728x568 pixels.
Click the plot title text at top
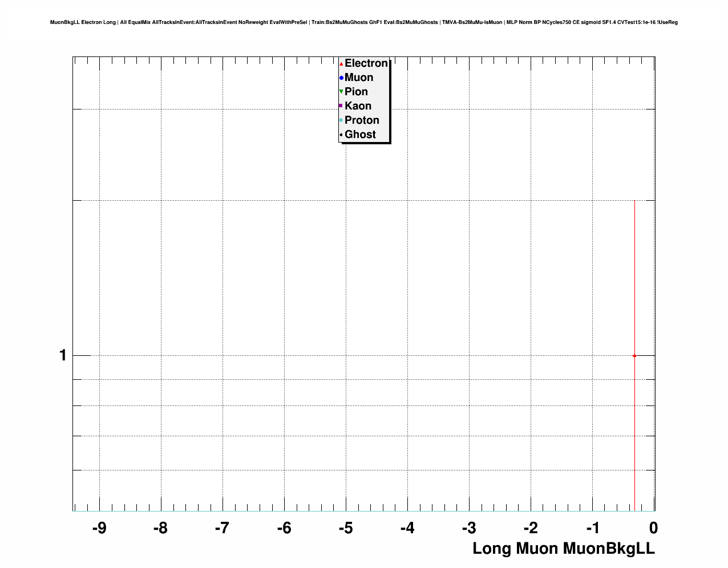[364, 22]
